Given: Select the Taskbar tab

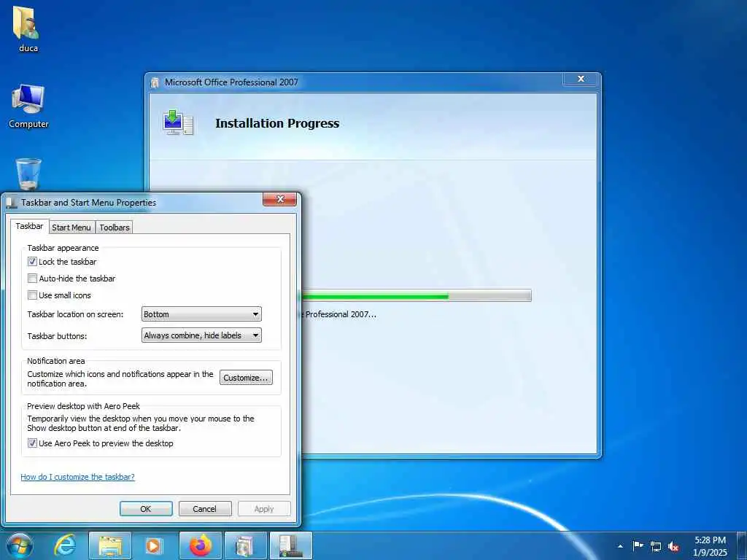Looking at the screenshot, I should pyautogui.click(x=29, y=226).
